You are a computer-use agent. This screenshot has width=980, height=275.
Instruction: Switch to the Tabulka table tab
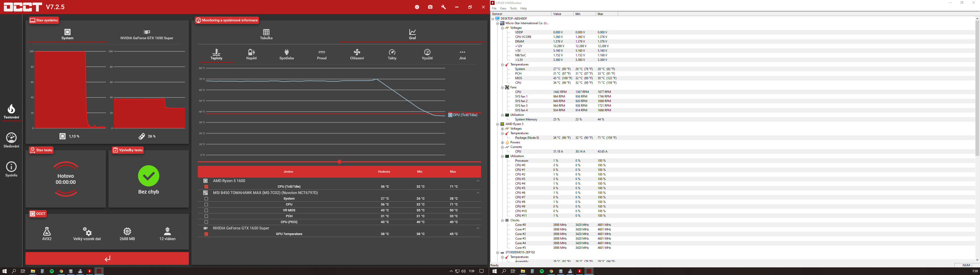click(266, 34)
